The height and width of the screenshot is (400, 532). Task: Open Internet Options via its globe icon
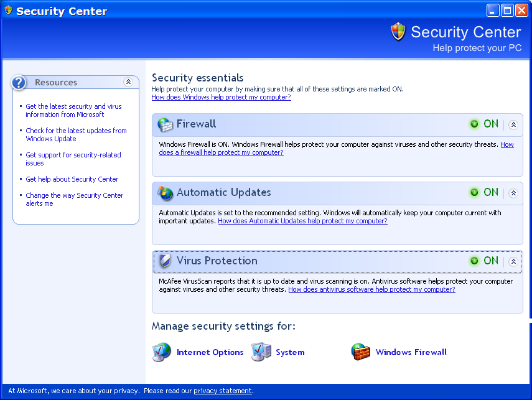[162, 352]
